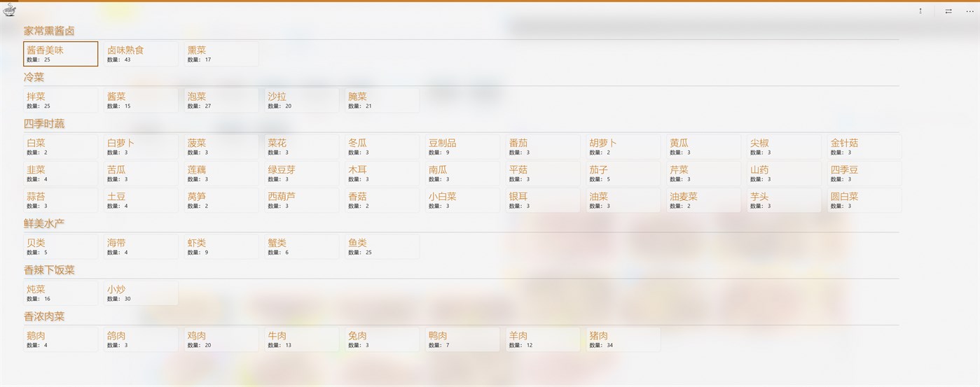Open the 鸭肉 tile
Screen dimensions: 980x387
(x=462, y=339)
